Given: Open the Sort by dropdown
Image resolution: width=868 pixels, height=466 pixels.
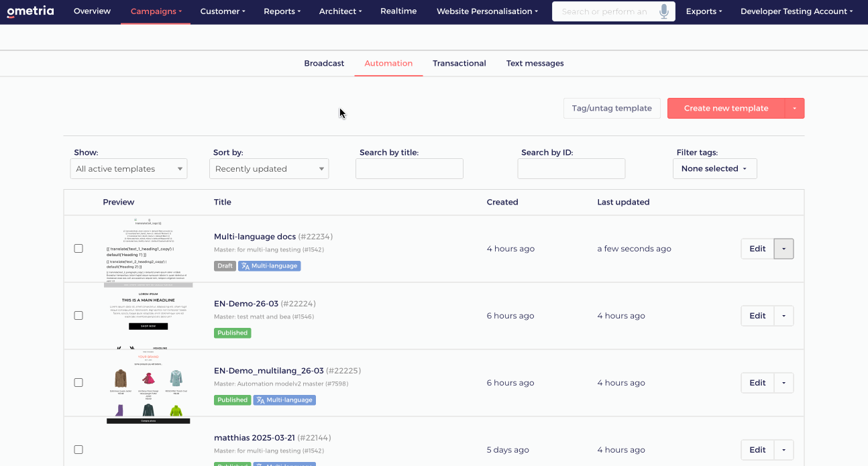Looking at the screenshot, I should (269, 169).
